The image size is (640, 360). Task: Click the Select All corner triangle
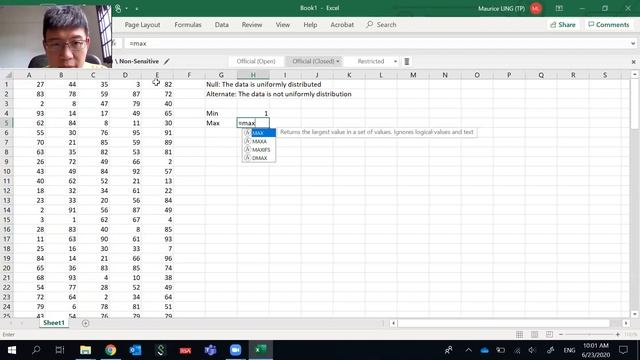pyautogui.click(x=8, y=75)
